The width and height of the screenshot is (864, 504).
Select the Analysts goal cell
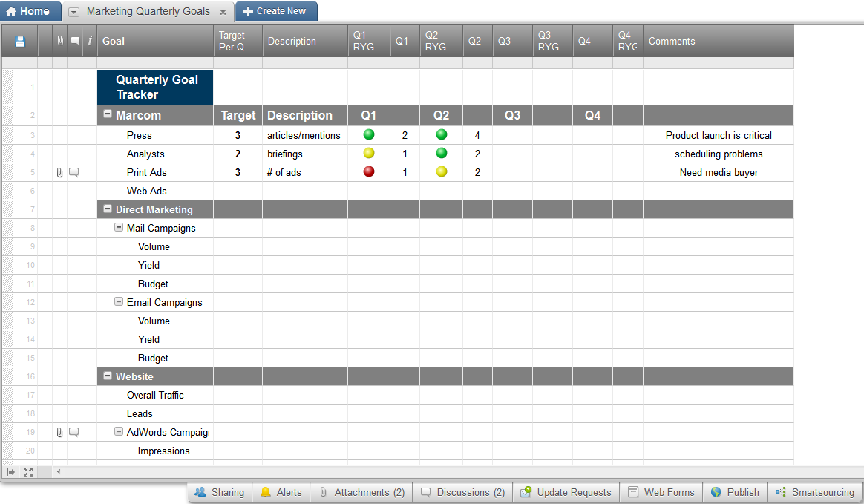pos(155,154)
